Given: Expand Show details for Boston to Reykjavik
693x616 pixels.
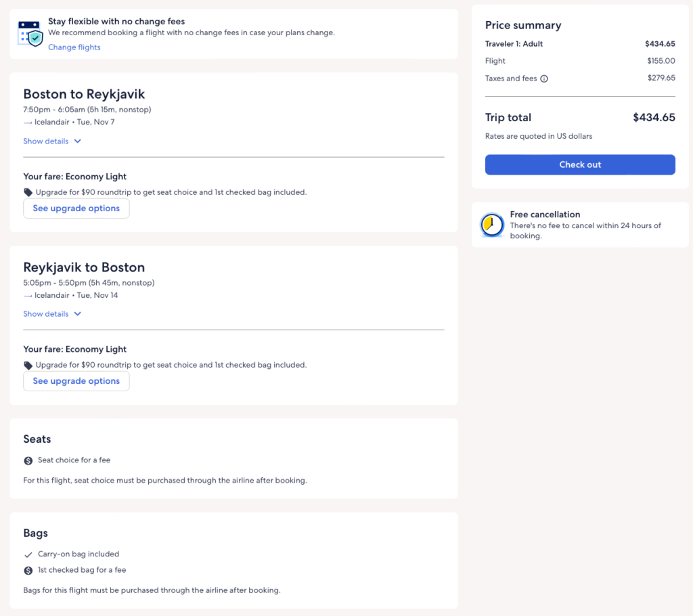Looking at the screenshot, I should [x=46, y=141].
